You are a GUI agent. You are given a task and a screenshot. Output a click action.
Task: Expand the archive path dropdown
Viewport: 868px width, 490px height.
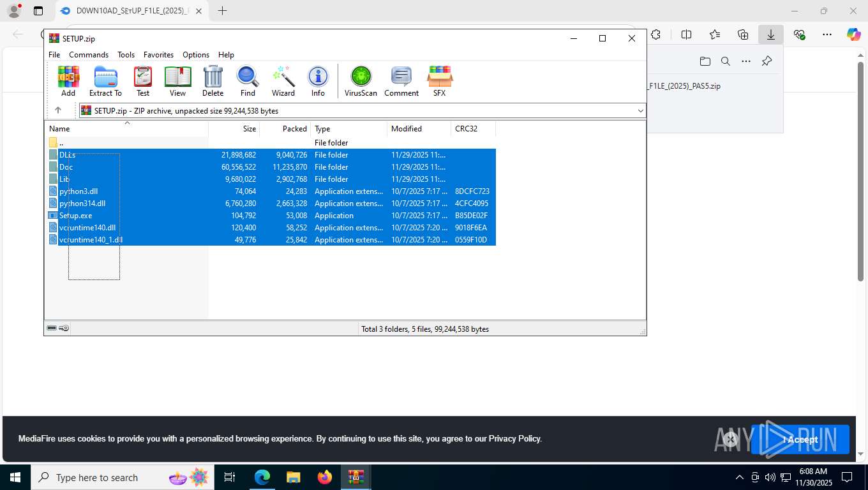coord(640,111)
